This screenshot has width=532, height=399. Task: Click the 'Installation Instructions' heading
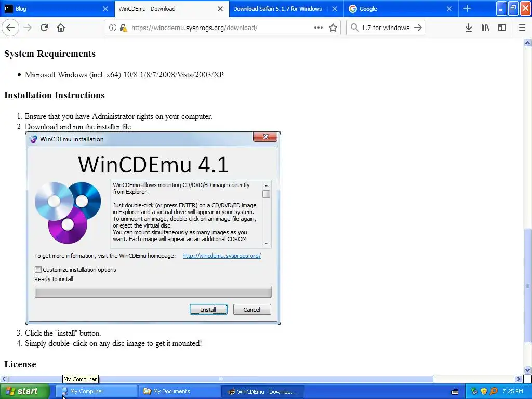pos(54,95)
